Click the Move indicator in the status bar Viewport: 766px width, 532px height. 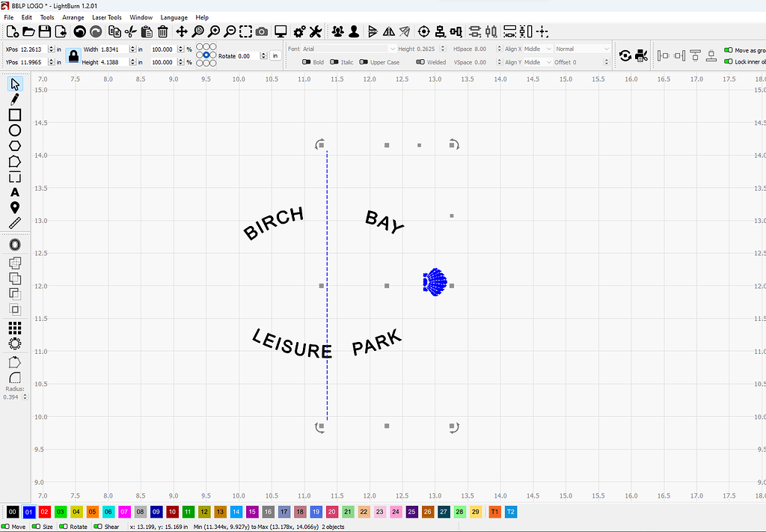pos(13,526)
